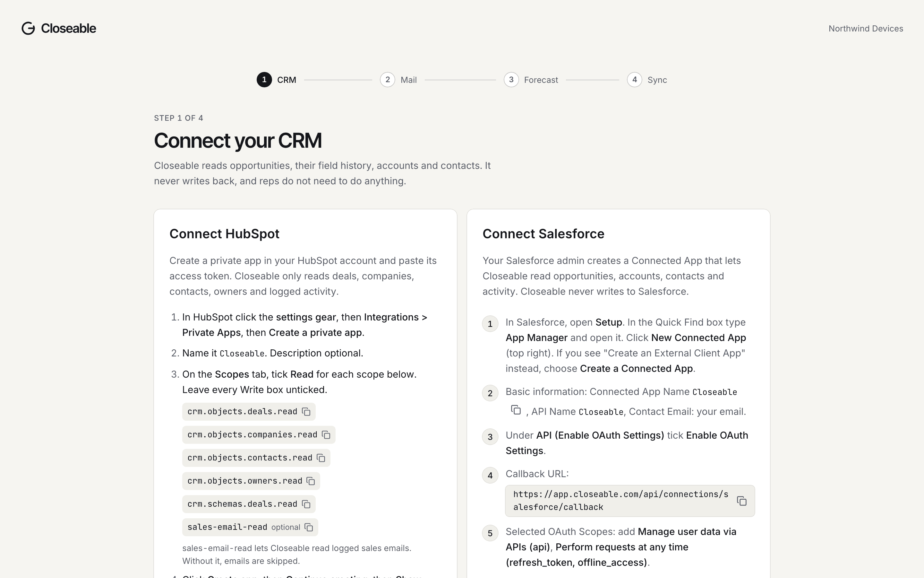Copy the sales-email-read optional scope
The height and width of the screenshot is (578, 924).
(x=309, y=527)
